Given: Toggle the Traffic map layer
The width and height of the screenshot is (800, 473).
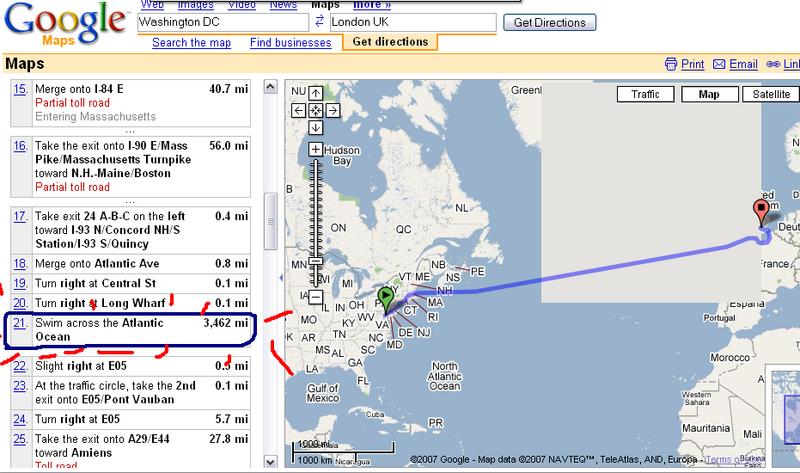Looking at the screenshot, I should pyautogui.click(x=645, y=95).
